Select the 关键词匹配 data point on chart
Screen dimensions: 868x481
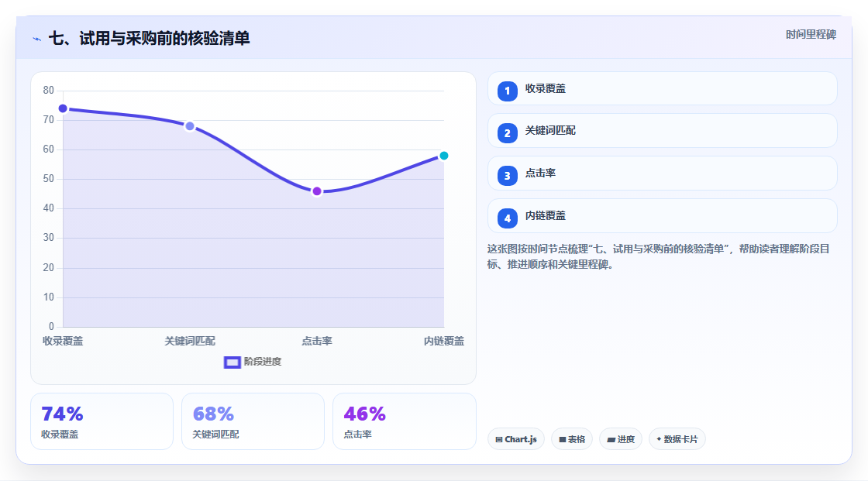point(190,126)
